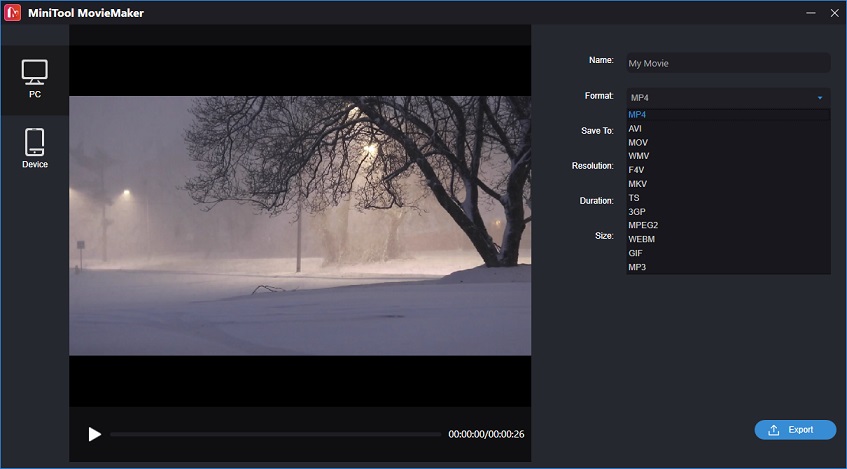Viewport: 847px width, 469px height.
Task: Select the PC export tab icon
Action: [35, 72]
